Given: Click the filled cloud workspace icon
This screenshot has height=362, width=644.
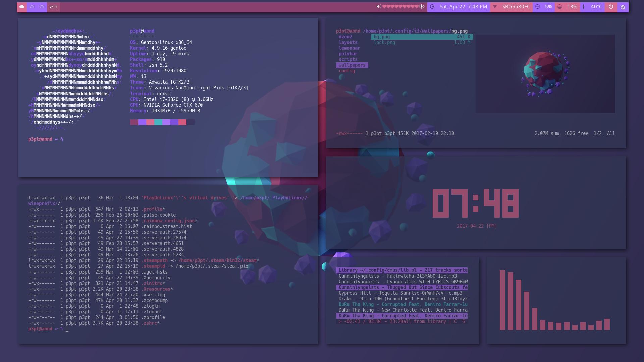Looking at the screenshot, I should 22,7.
